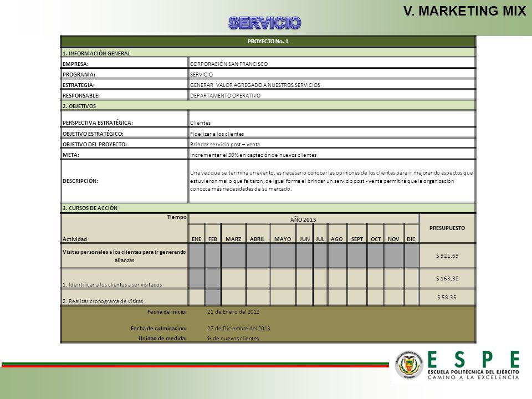Click the AÑO 2013 header cell
The image size is (532, 399).
click(x=303, y=219)
